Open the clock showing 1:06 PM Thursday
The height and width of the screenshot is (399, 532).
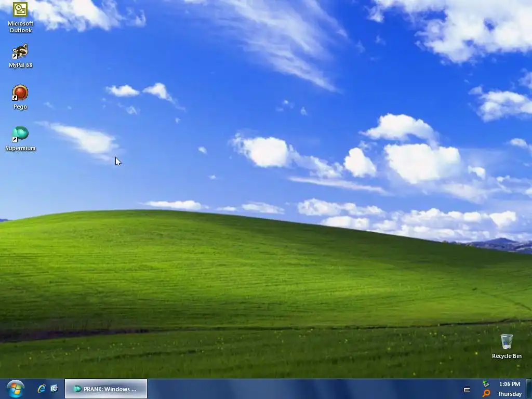[509, 389]
